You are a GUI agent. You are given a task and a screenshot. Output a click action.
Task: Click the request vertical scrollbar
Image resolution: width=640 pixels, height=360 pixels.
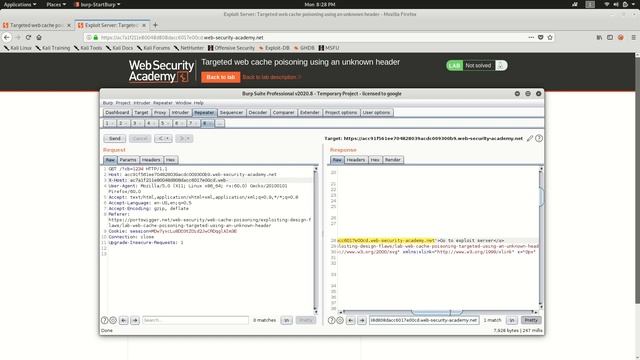point(315,241)
